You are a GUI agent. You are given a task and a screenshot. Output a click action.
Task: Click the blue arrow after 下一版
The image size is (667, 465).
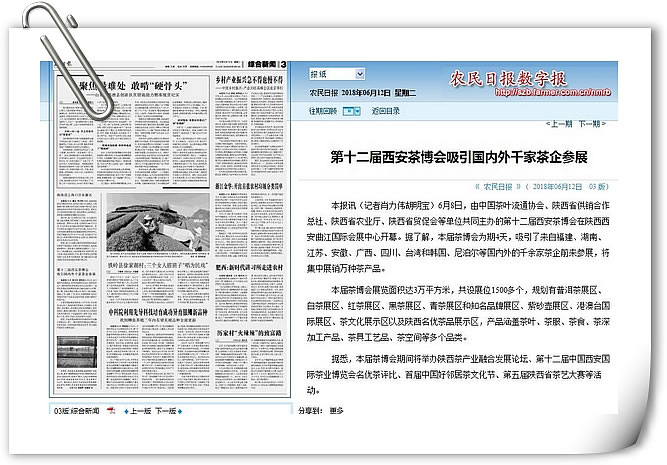pos(180,411)
